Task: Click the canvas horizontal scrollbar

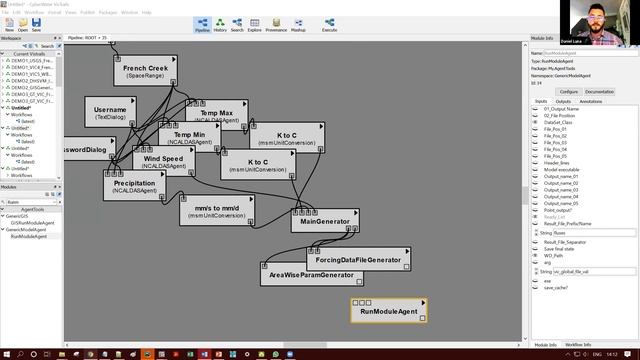Action: pos(304,345)
